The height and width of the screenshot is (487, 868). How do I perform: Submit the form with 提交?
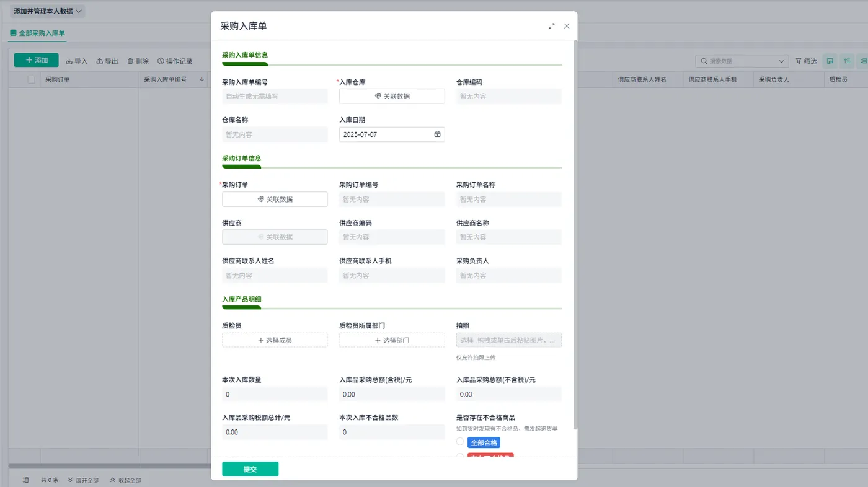pos(250,469)
